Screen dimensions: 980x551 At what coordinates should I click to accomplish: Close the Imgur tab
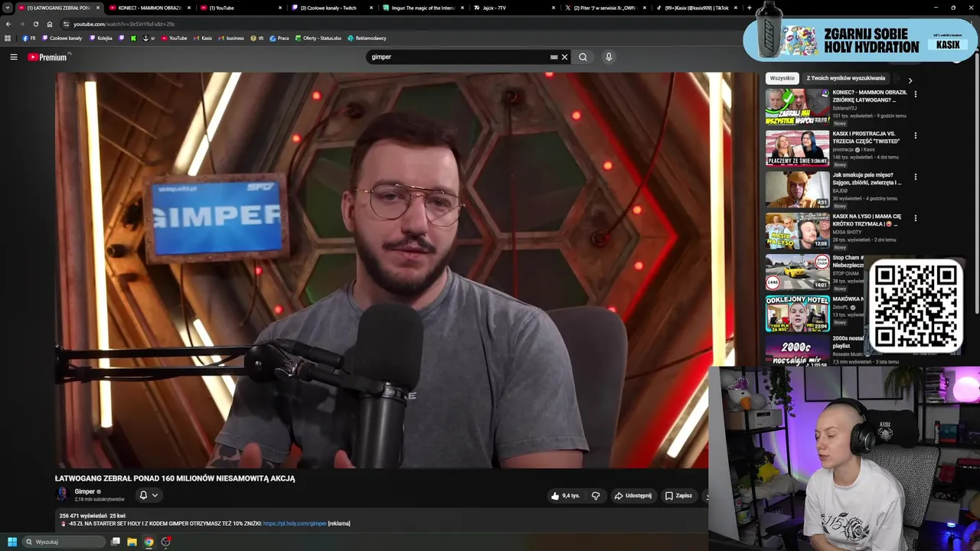(x=462, y=8)
